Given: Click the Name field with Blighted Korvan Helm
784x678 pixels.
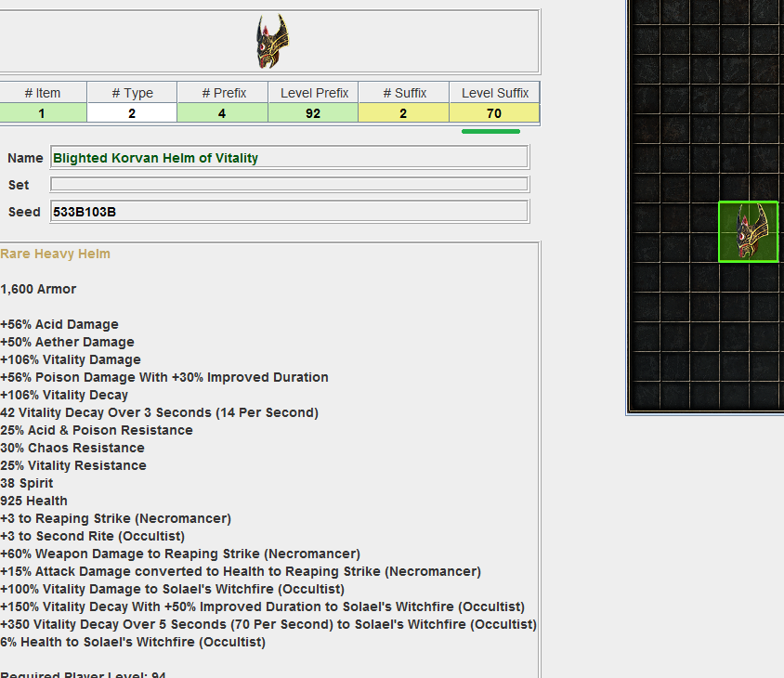Looking at the screenshot, I should tap(290, 158).
